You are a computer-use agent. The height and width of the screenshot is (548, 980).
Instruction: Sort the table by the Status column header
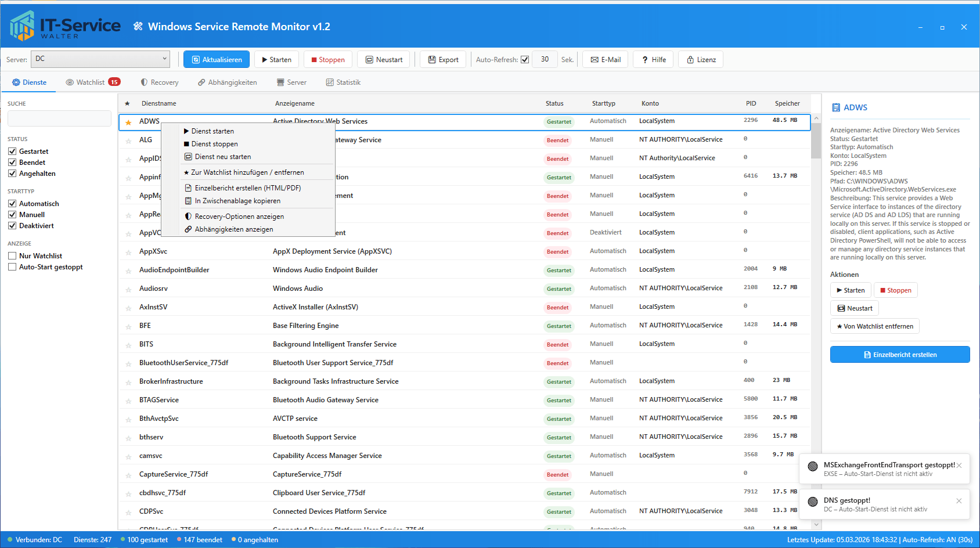pos(554,103)
